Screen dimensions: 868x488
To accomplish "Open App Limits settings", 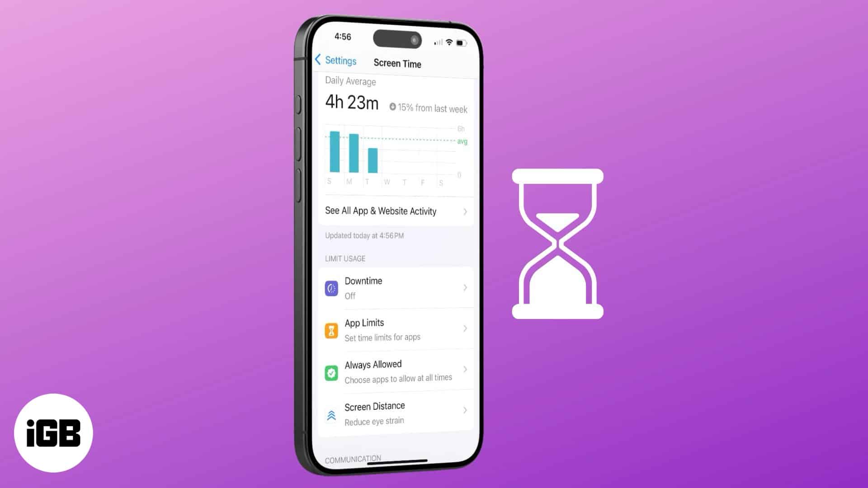I will pos(396,329).
